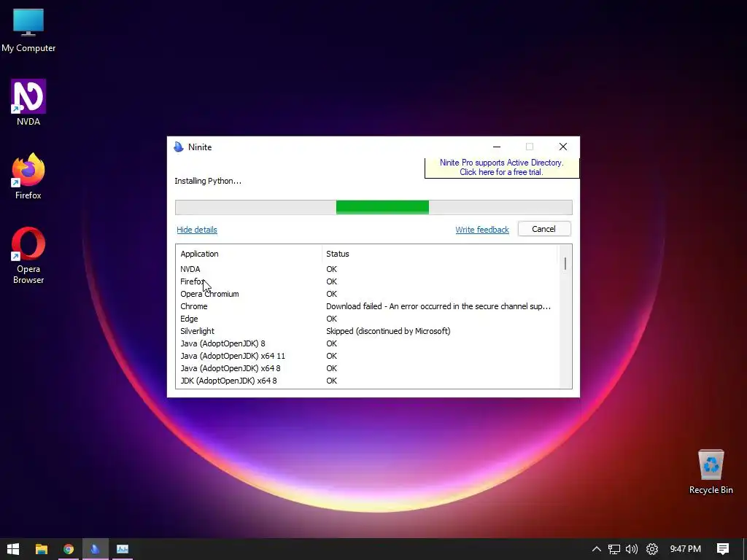Hide details in the Ninite installer
The width and height of the screenshot is (747, 560).
[197, 230]
